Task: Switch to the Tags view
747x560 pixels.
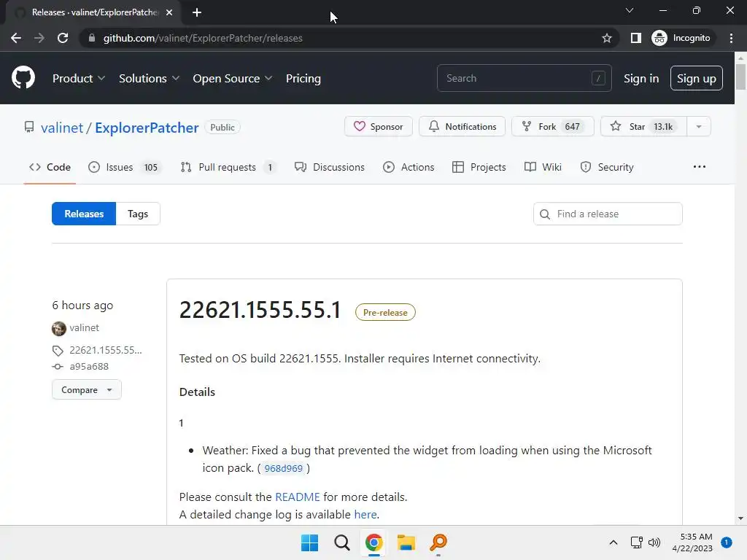Action: click(138, 214)
